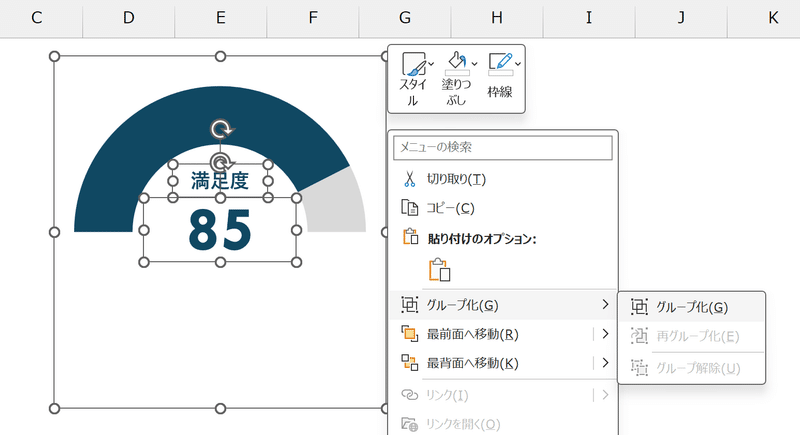Screen dimensions: 800x435
Task: Select column H header
Action: (x=497, y=18)
